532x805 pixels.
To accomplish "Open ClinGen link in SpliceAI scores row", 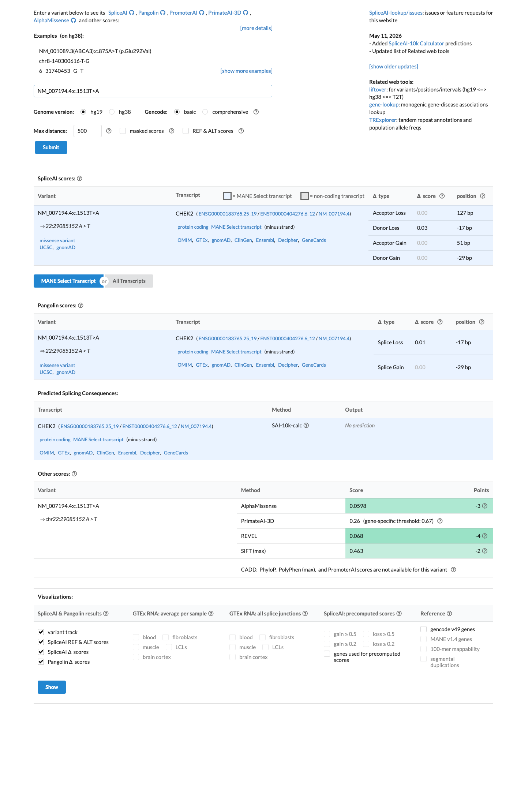I will coord(243,240).
